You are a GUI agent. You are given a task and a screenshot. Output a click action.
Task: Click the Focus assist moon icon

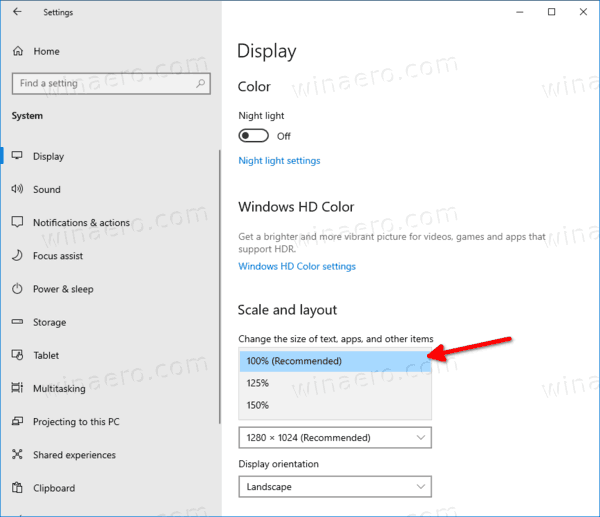click(x=17, y=255)
